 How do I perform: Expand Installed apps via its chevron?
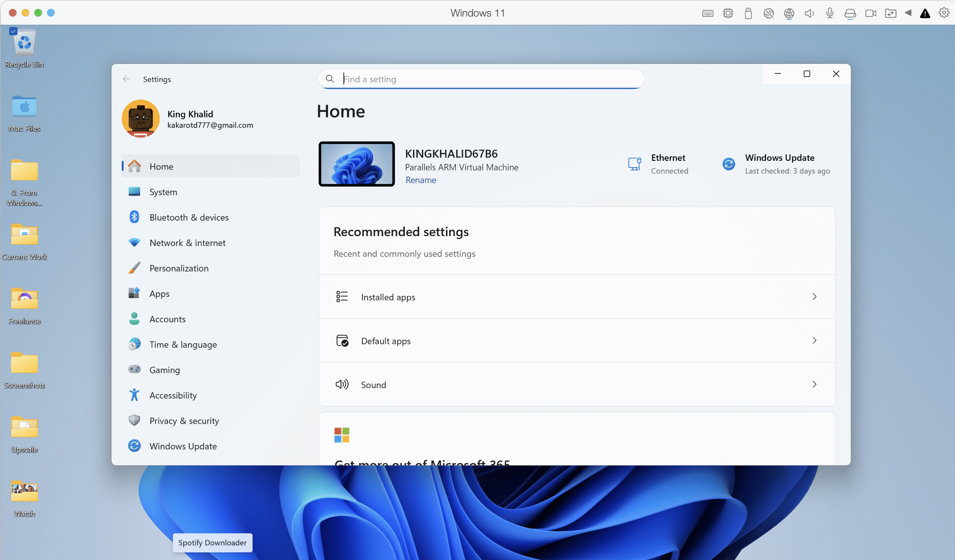tap(814, 297)
